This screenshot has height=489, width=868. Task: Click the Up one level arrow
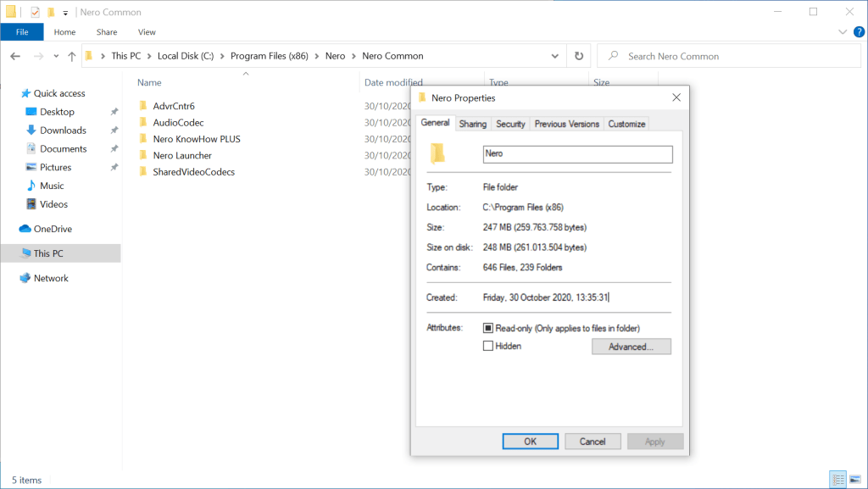pos(71,56)
